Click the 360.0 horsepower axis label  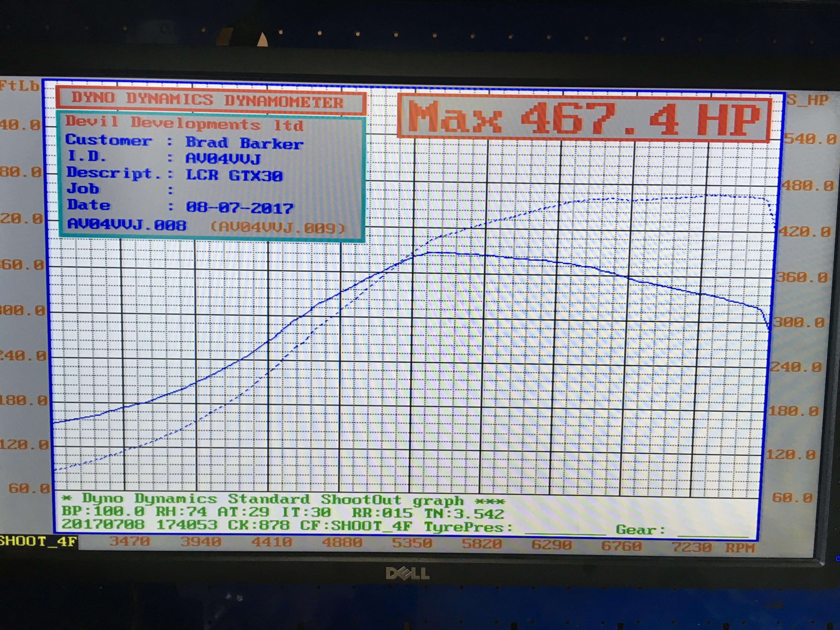pos(801,277)
